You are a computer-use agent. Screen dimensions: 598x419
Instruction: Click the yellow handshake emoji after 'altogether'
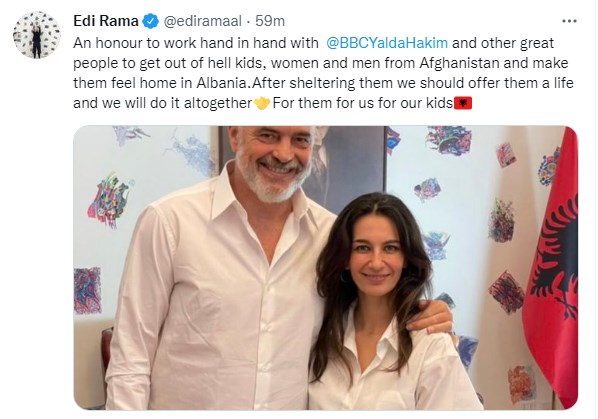(262, 103)
